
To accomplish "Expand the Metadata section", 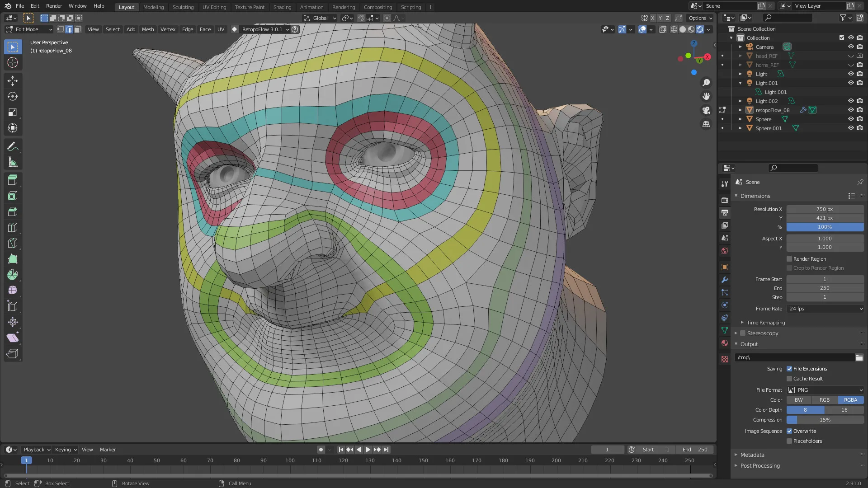I will point(752,454).
